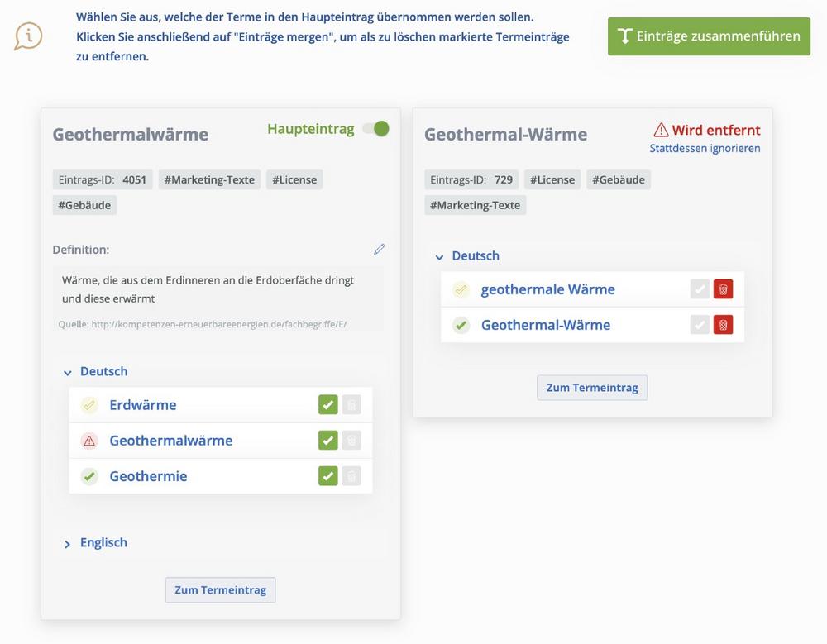Click red trash icon for Geothermal-Wärme term

pyautogui.click(x=723, y=325)
